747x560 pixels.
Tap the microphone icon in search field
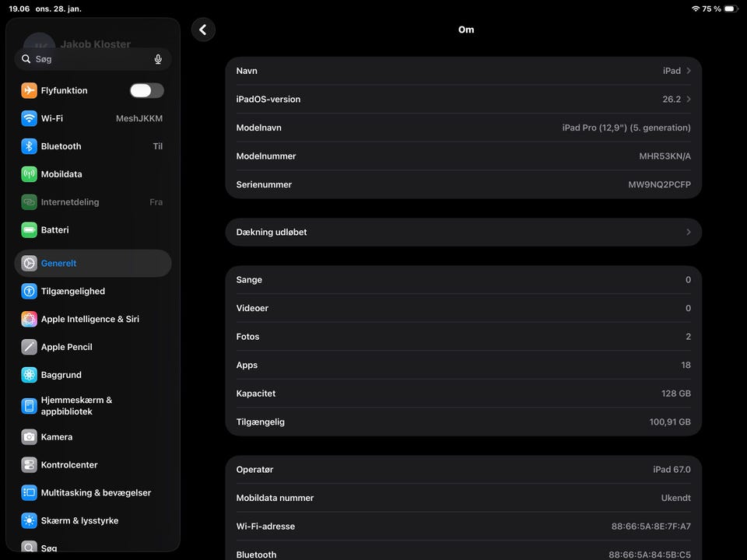click(x=158, y=59)
